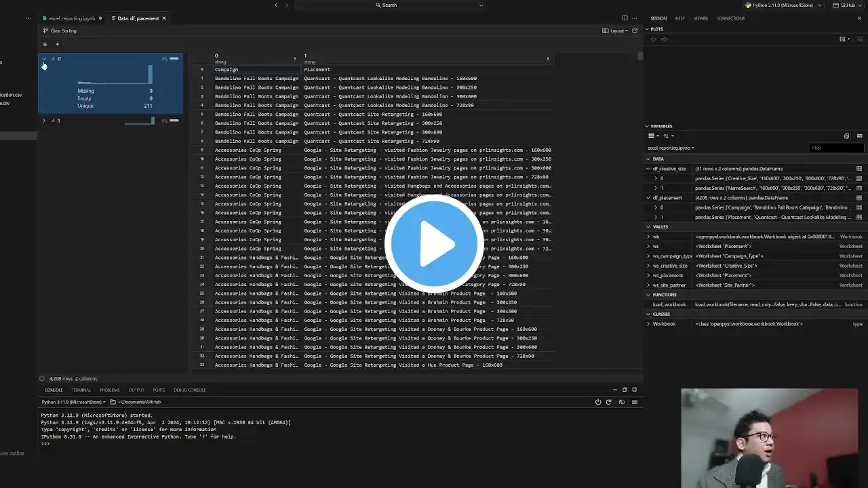The height and width of the screenshot is (488, 868).
Task: Click the top Search command box
Action: coord(389,5)
